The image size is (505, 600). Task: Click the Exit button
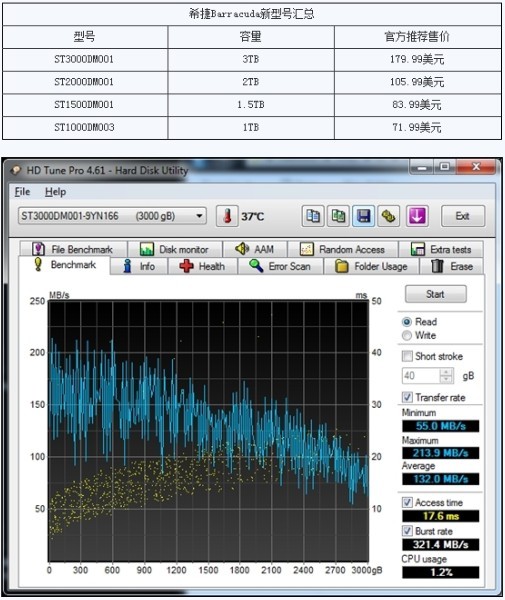tap(463, 216)
